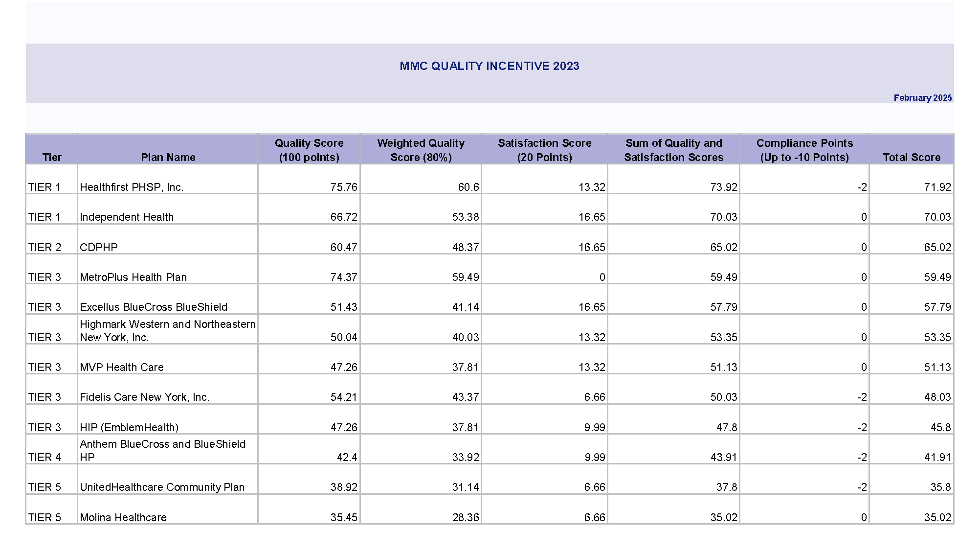The width and height of the screenshot is (980, 554).
Task: Click quality score 74.37 for MetroPlus
Action: point(344,277)
